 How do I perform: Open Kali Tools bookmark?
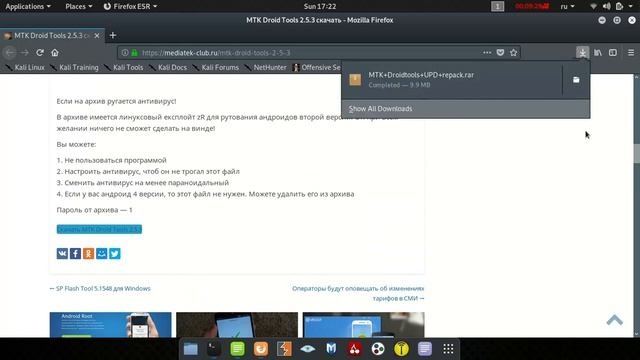click(124, 67)
